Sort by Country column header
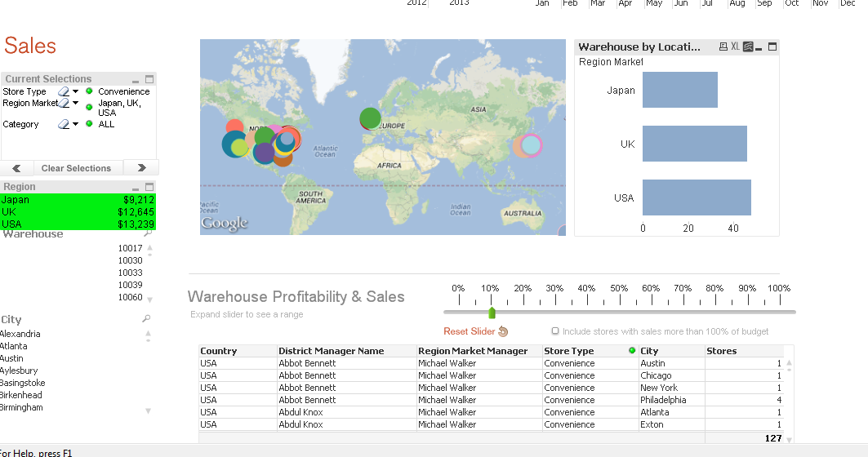The image size is (868, 457). (238, 351)
